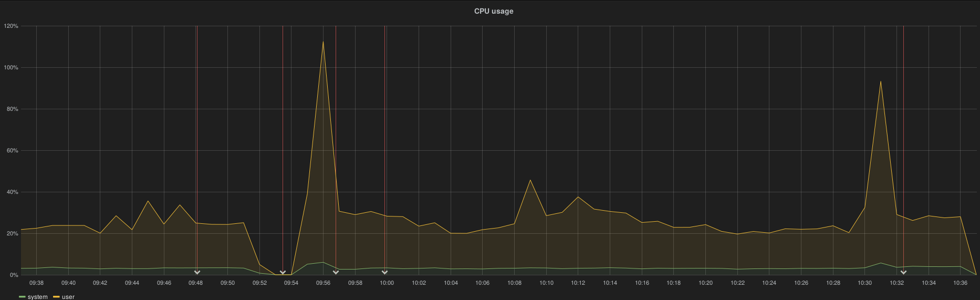Screen dimensions: 980x300
Task: Click the 10:36 time axis label
Action: tap(960, 283)
